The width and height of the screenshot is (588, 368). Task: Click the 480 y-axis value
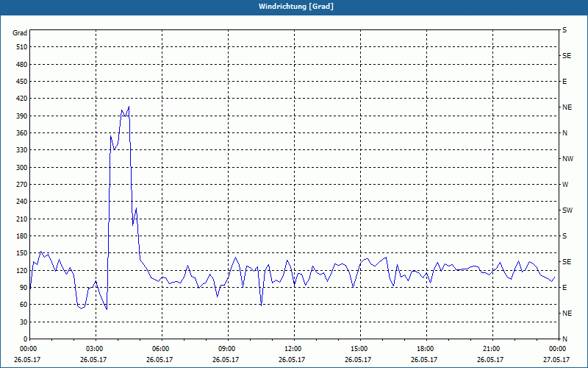21,64
